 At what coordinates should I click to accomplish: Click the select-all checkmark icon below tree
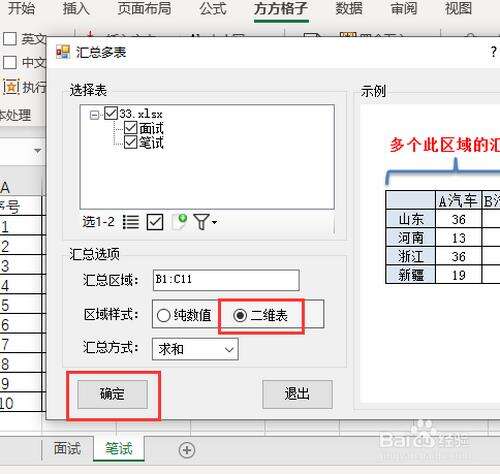[155, 222]
